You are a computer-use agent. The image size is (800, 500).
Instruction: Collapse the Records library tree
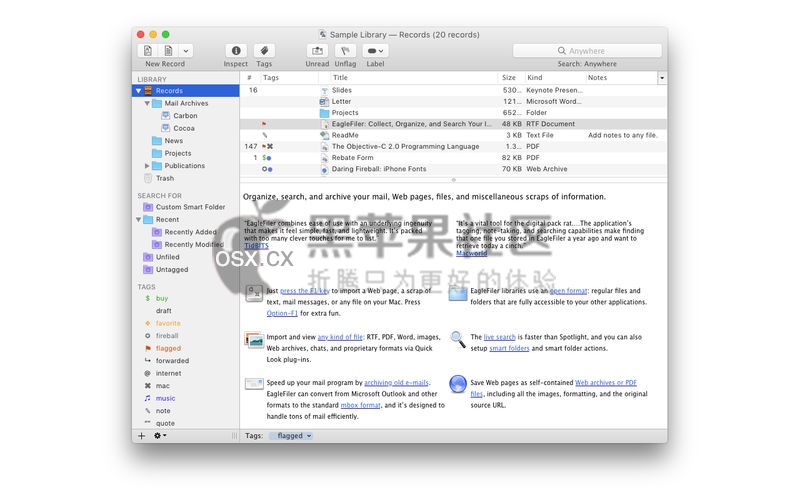point(138,91)
